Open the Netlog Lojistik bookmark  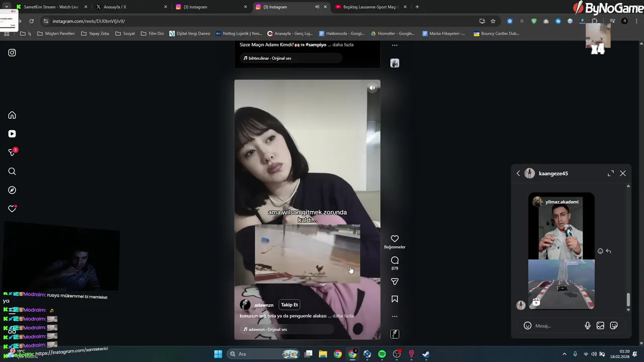238,34
